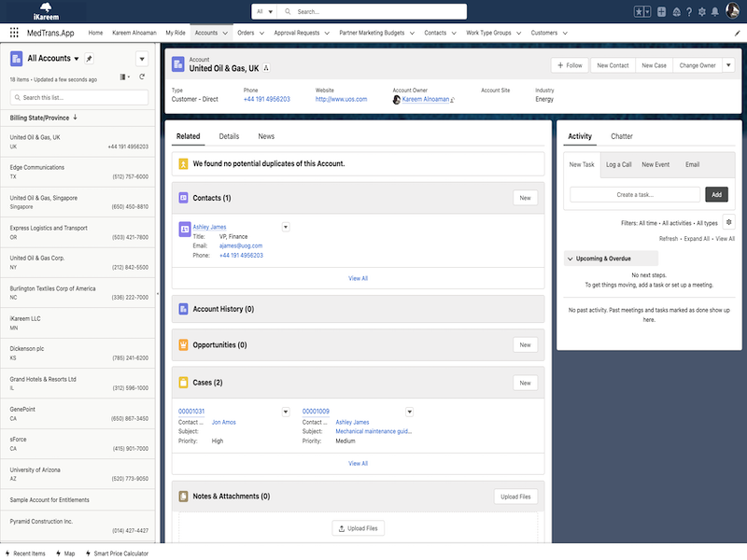Collapse the Upcoming & Overdue section
This screenshot has width=747, height=560.
pyautogui.click(x=571, y=259)
